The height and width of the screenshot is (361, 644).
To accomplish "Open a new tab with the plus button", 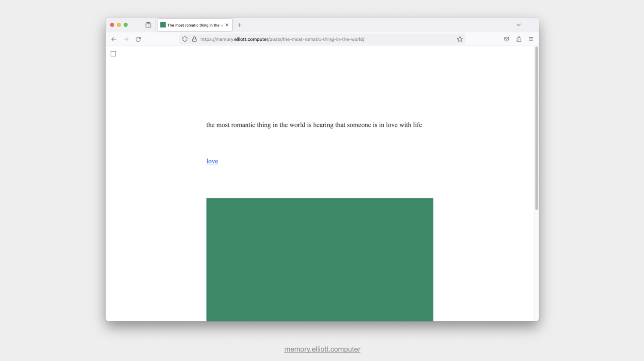I will coord(240,25).
